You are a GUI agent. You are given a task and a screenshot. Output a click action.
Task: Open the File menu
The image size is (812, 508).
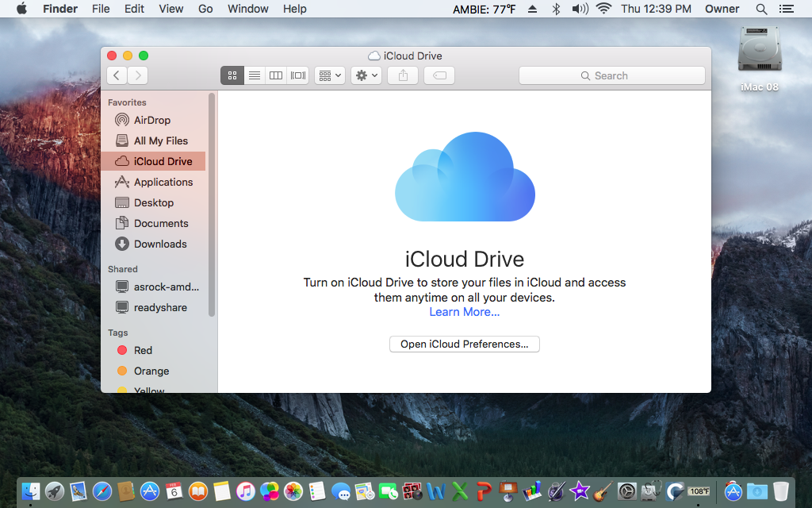click(x=101, y=9)
